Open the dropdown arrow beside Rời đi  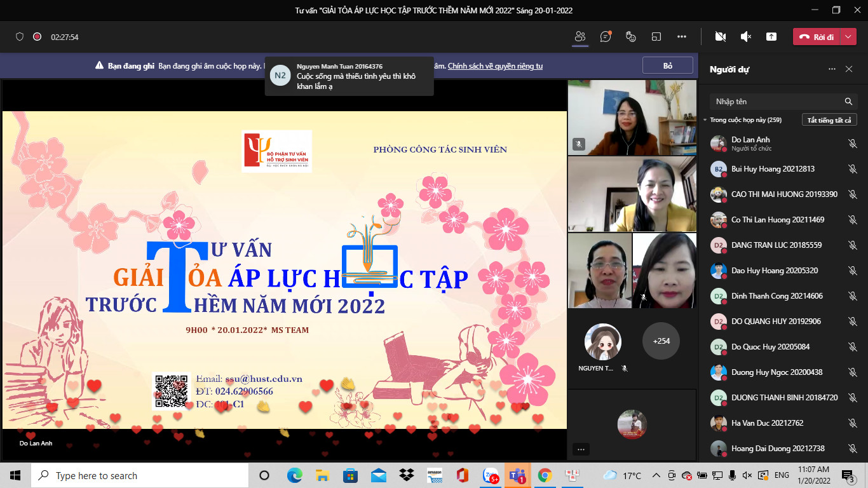point(849,37)
